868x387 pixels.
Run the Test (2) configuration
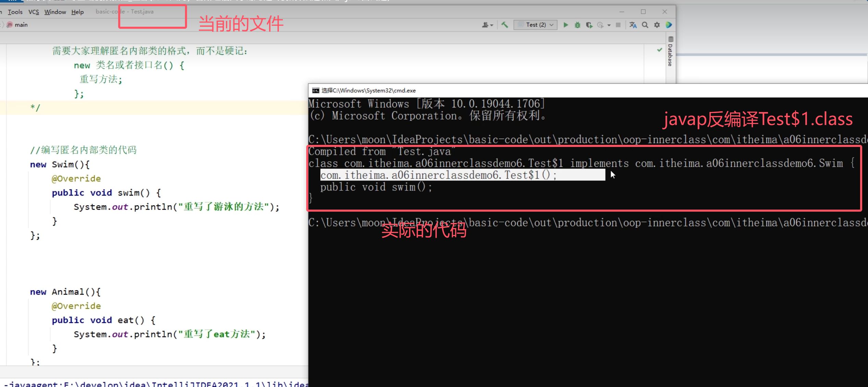(x=566, y=25)
